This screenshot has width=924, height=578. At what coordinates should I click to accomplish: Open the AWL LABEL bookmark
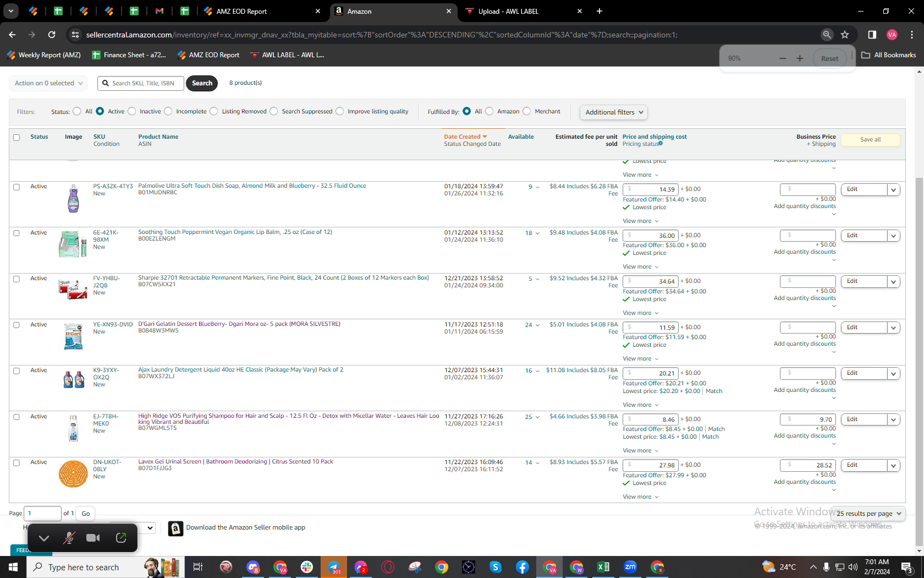tap(287, 55)
